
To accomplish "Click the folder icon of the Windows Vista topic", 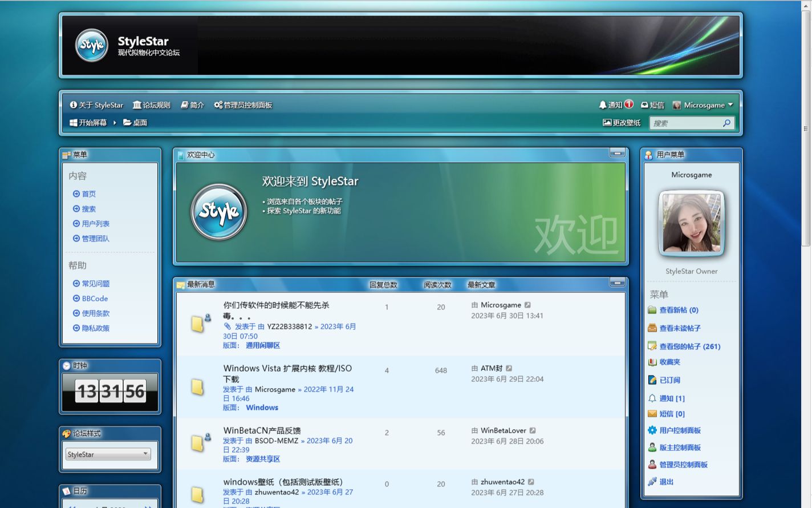I will tap(197, 388).
